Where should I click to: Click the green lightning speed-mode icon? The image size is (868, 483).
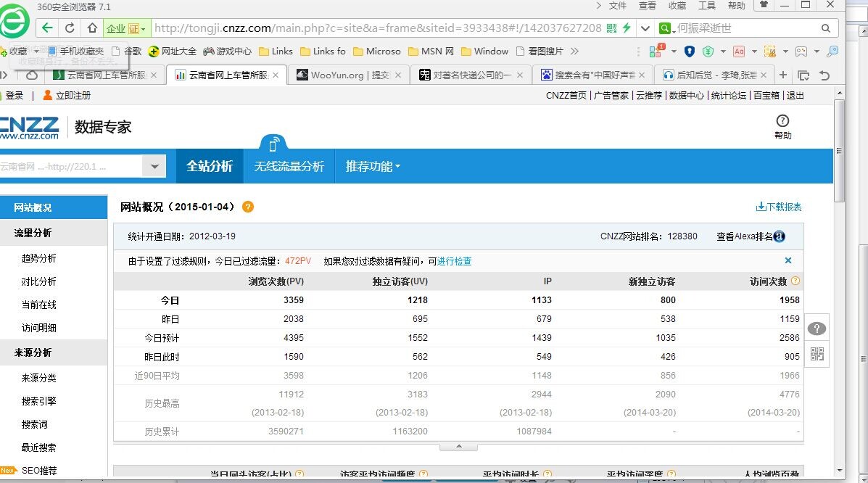(627, 28)
